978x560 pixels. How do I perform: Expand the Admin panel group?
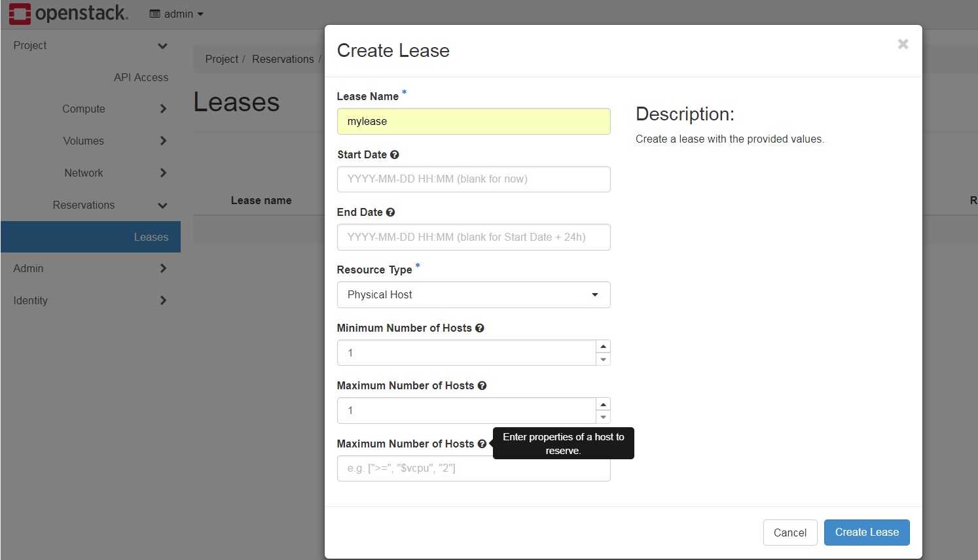90,268
